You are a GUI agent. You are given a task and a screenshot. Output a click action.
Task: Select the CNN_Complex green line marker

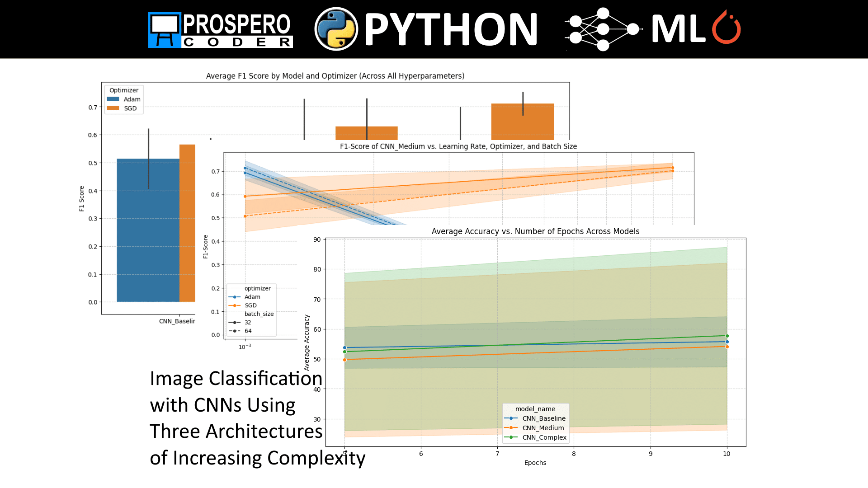[x=512, y=437]
